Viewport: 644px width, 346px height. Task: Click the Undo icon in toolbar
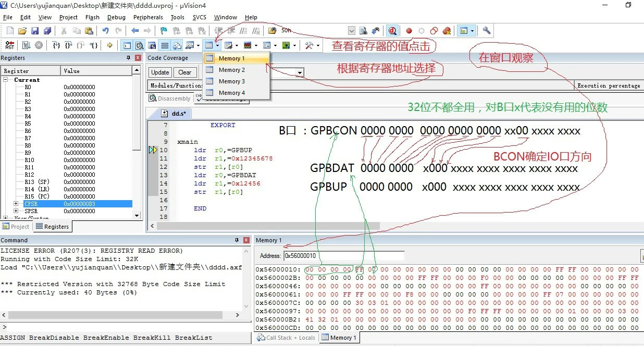point(106,31)
